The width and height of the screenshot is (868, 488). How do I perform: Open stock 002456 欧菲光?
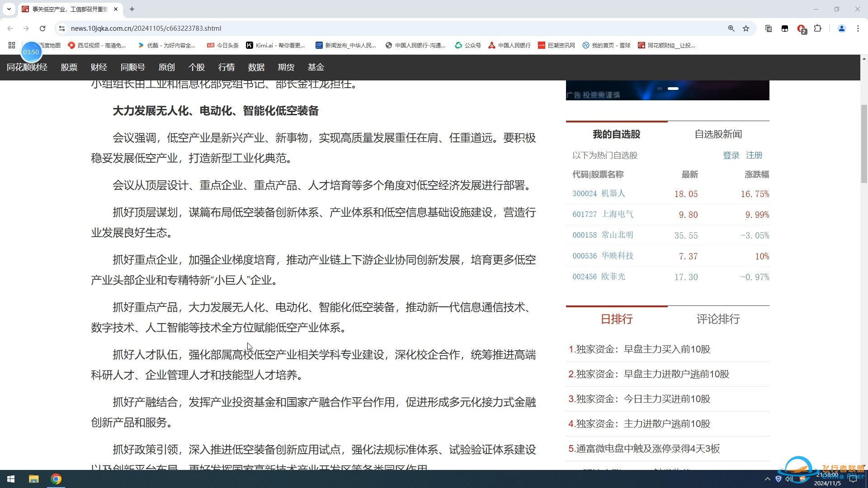(x=599, y=277)
